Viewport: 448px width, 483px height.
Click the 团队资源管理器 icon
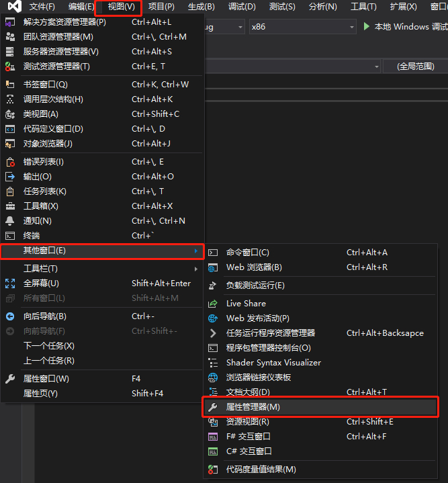pos(10,37)
